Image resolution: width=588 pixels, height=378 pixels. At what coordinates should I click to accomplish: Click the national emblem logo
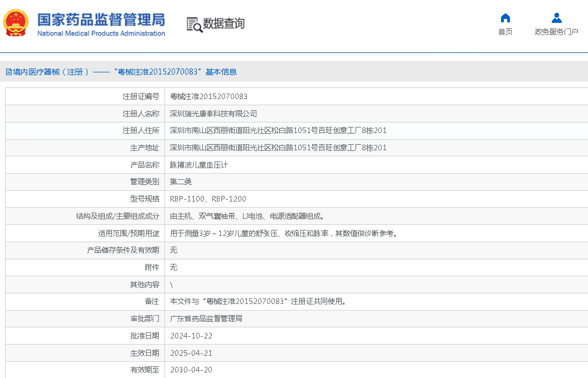pyautogui.click(x=16, y=23)
